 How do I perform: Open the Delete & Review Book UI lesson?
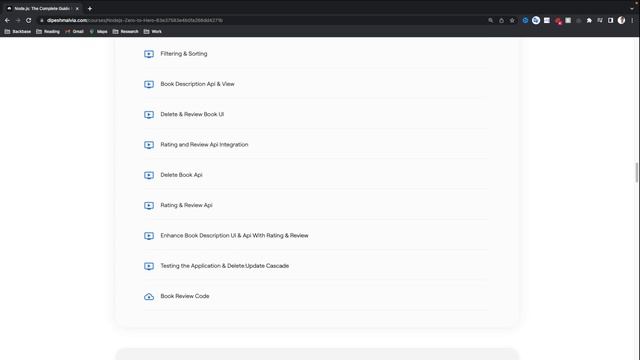click(192, 114)
